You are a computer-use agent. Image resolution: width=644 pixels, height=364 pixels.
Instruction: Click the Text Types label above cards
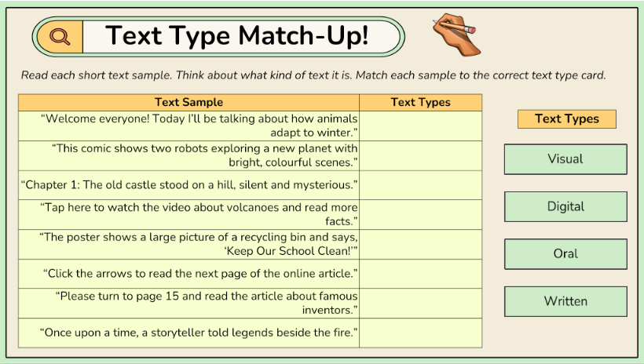566,119
